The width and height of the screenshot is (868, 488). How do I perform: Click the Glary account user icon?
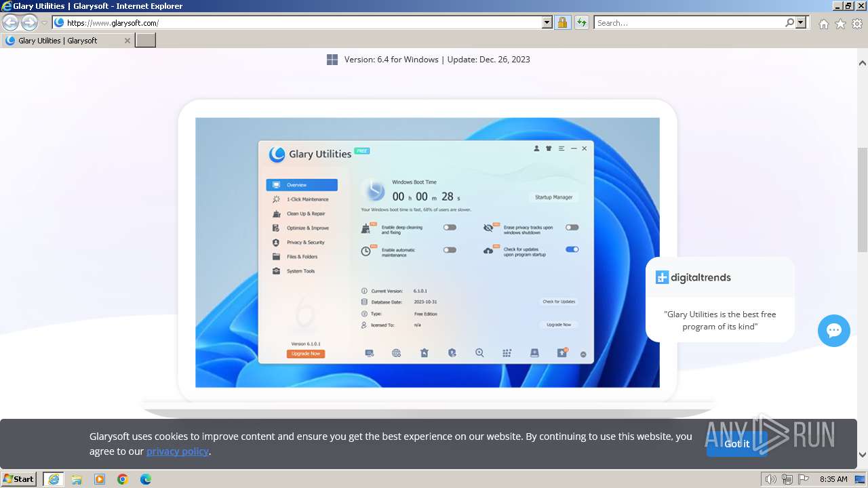coord(537,148)
